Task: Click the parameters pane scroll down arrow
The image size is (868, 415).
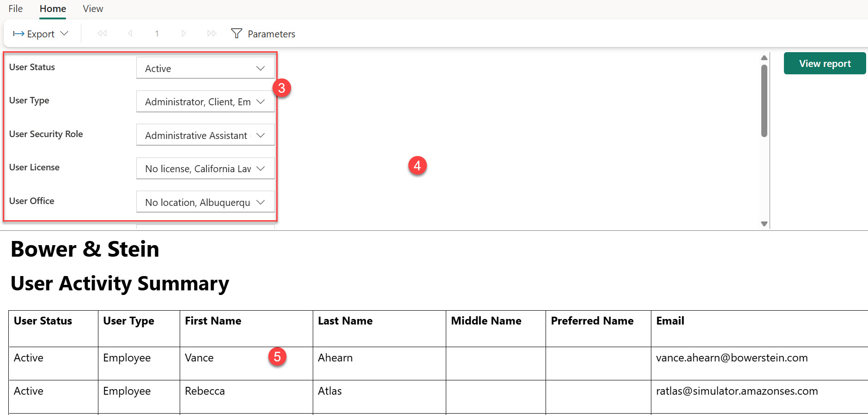Action: click(x=764, y=224)
